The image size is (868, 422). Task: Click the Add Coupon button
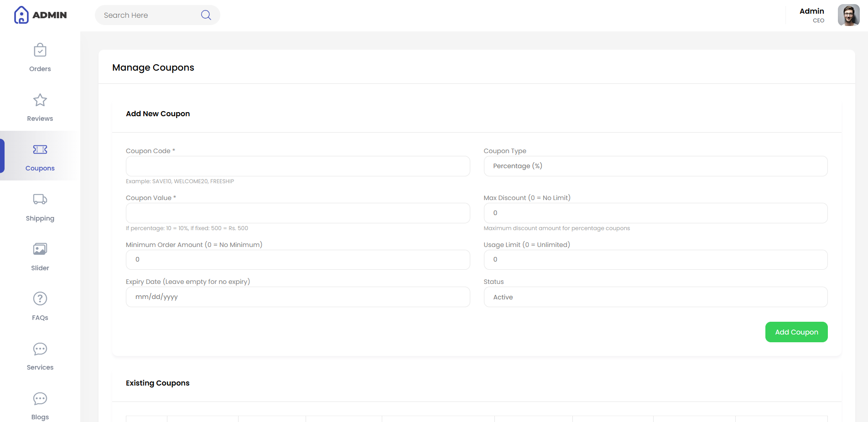pyautogui.click(x=796, y=332)
